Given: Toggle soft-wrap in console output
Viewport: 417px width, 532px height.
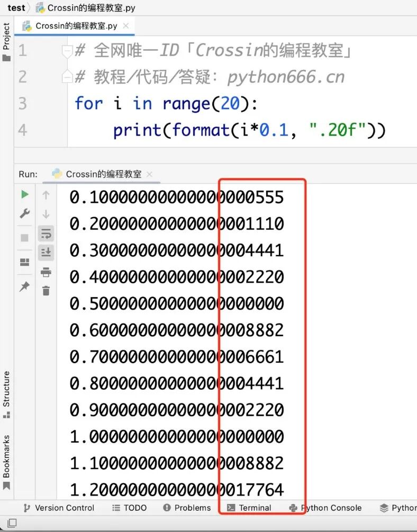Looking at the screenshot, I should (x=46, y=233).
